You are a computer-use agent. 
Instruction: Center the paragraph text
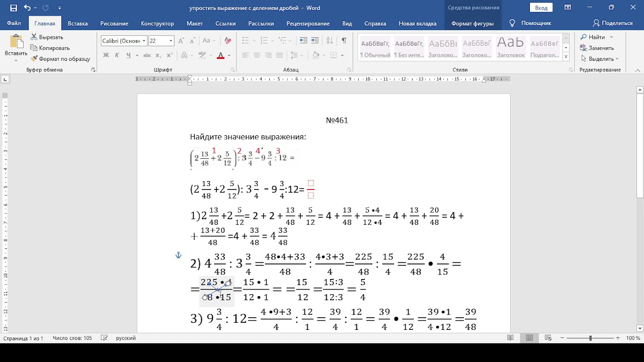[257, 55]
